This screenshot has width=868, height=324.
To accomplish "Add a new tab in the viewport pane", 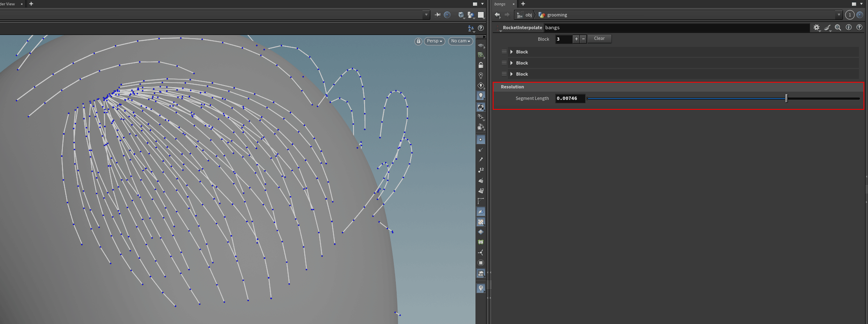I will [31, 4].
